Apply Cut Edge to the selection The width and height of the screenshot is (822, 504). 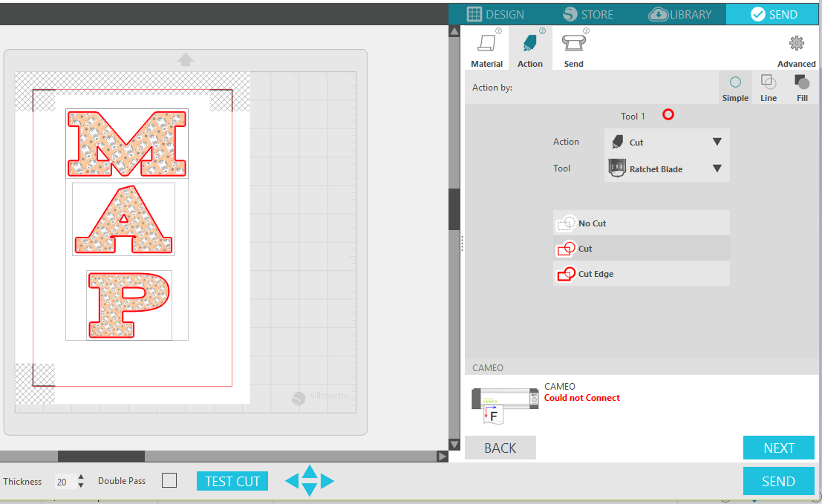[641, 273]
